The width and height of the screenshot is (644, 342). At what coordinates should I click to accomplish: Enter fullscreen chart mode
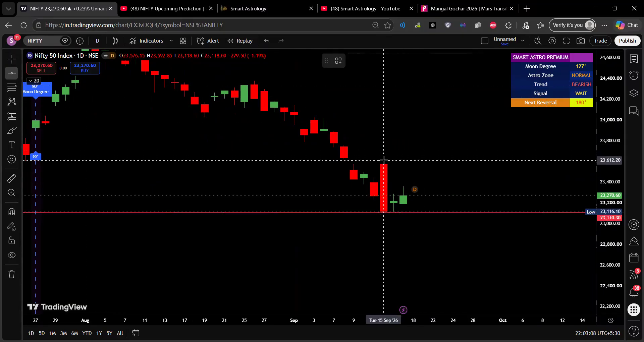pos(567,41)
